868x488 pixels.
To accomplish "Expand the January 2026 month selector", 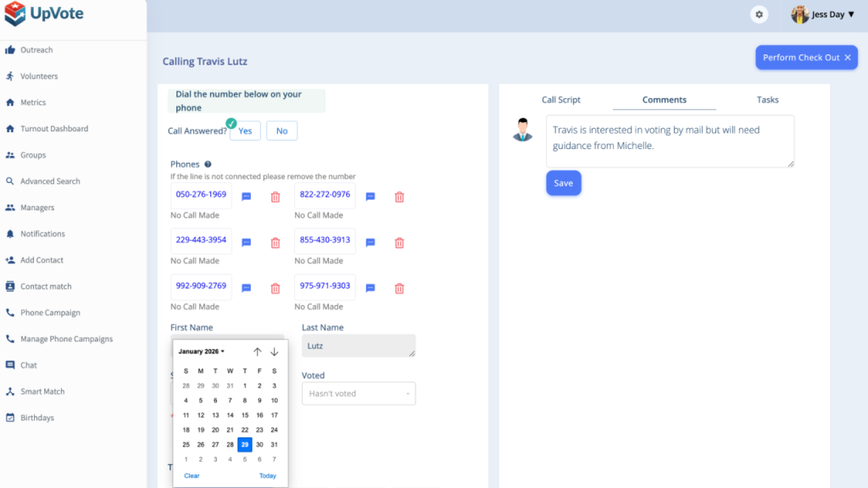I will (202, 352).
